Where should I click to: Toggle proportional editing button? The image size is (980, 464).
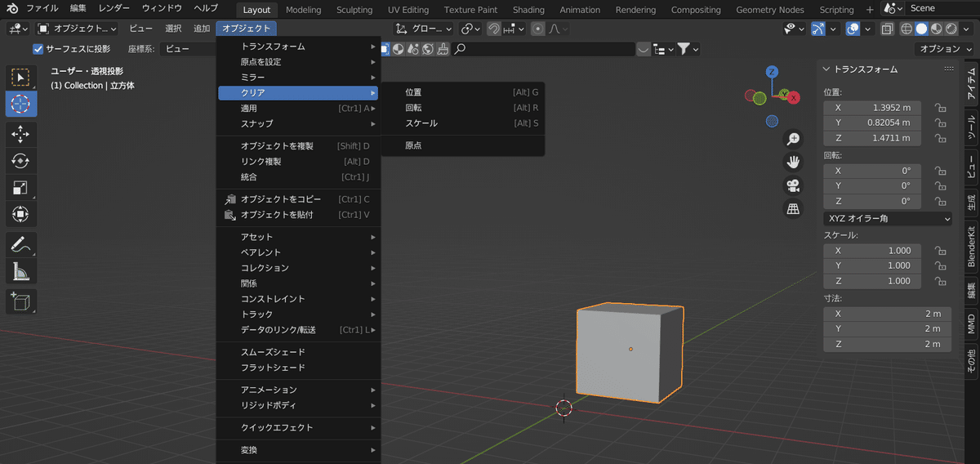(x=537, y=29)
